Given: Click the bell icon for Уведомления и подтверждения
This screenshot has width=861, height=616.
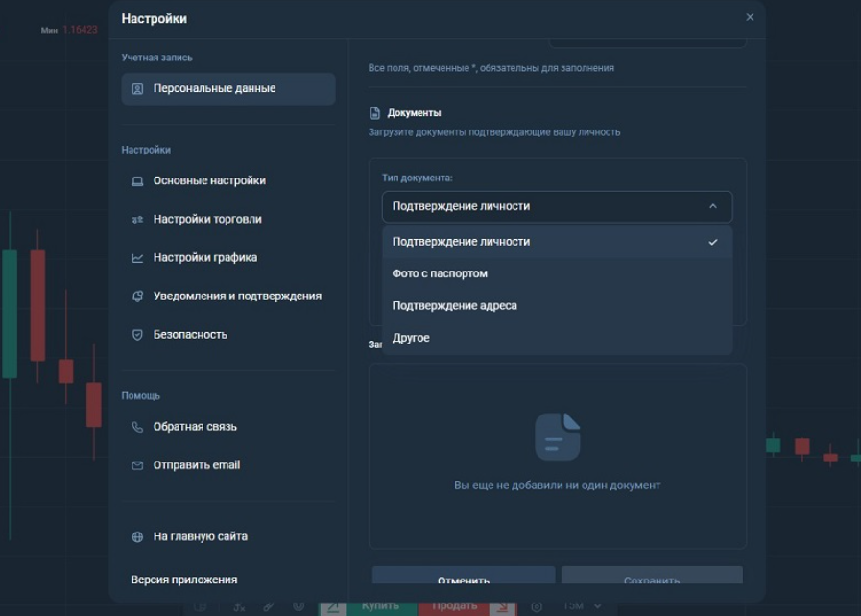Looking at the screenshot, I should [136, 296].
